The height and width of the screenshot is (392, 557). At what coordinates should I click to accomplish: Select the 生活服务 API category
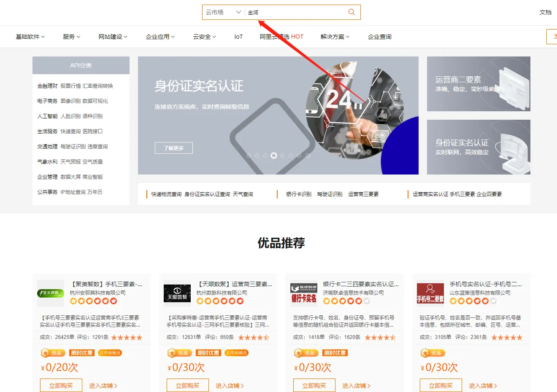pos(47,132)
